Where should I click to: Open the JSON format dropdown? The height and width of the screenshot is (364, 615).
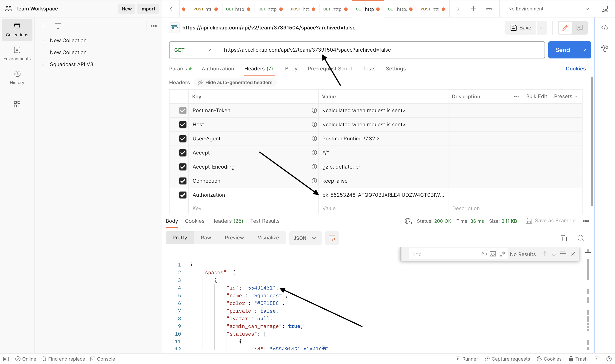(x=305, y=238)
